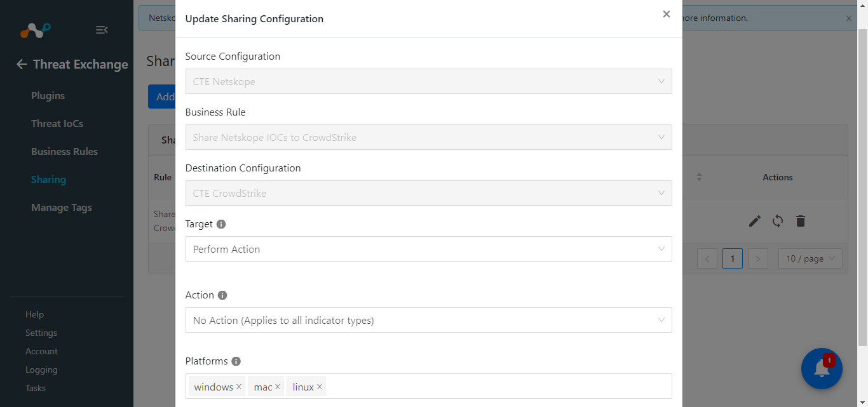Click the Target info icon
Screen dimensions: 868x407
click(x=221, y=224)
